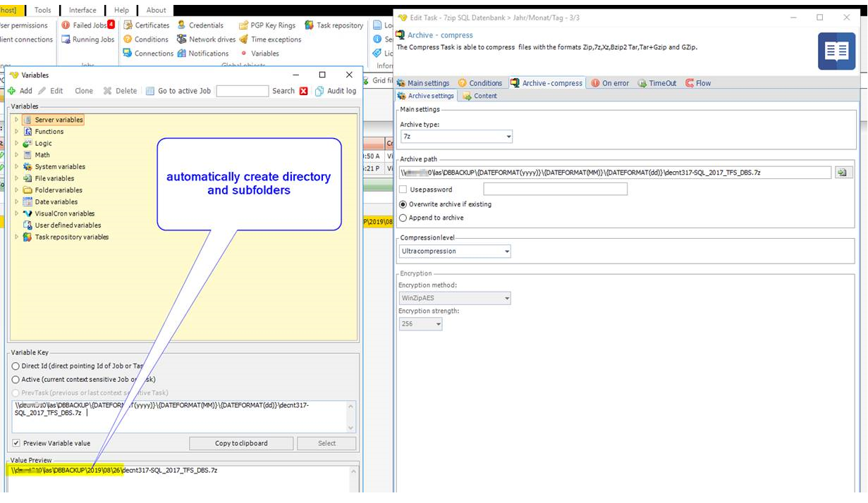
Task: Open PGP Key Rings in ribbon
Action: point(244,25)
